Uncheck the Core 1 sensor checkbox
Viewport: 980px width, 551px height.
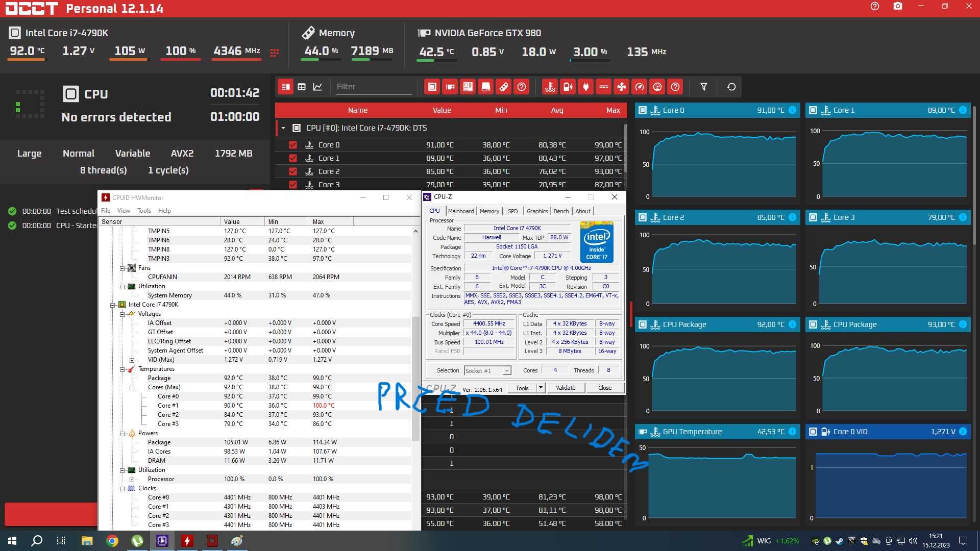(293, 158)
